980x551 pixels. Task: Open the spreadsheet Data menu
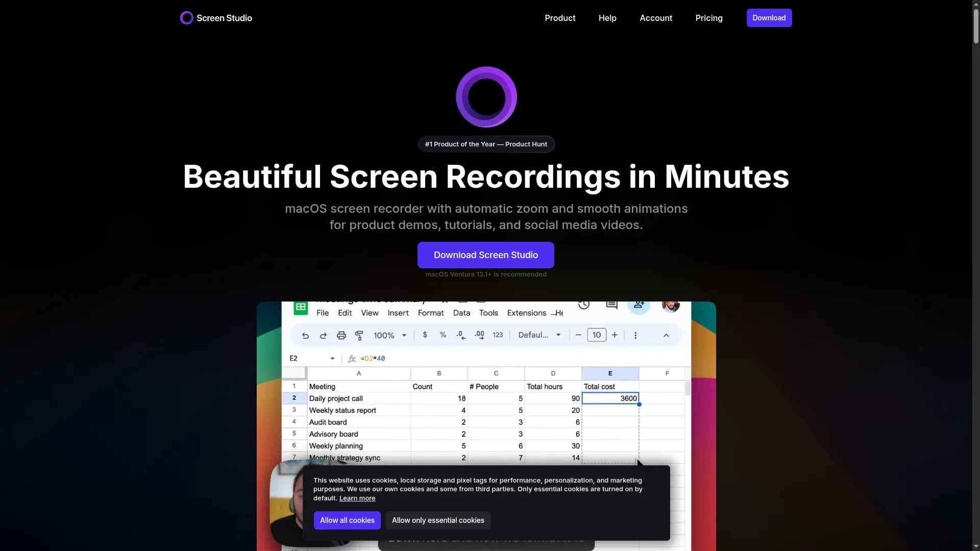click(x=461, y=313)
